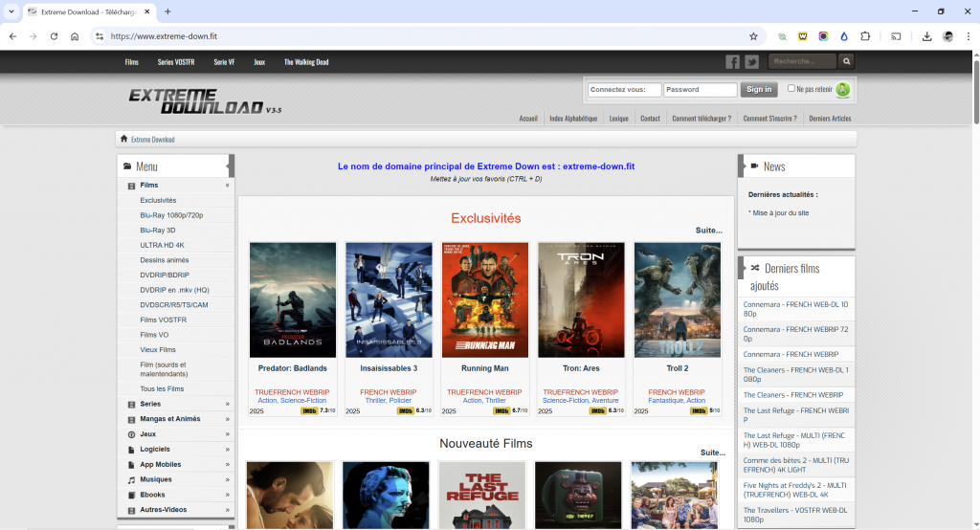980x530 pixels.
Task: Click the yellow W extension icon
Action: click(x=803, y=36)
